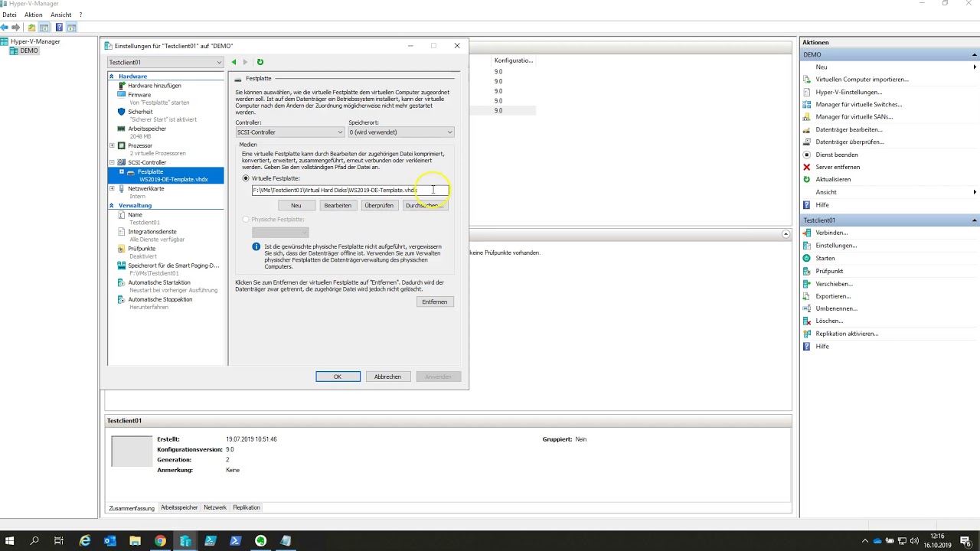Click the up-one-level folder toolbar icon
This screenshot has height=551, width=980.
(31, 28)
